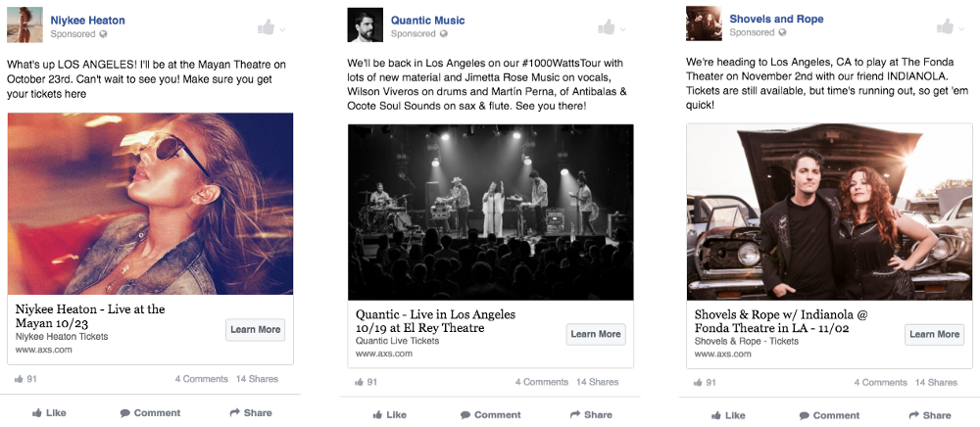
Task: Open headline 'Niykee Heaton - Live at the Mayan 10/23'
Action: click(x=90, y=316)
